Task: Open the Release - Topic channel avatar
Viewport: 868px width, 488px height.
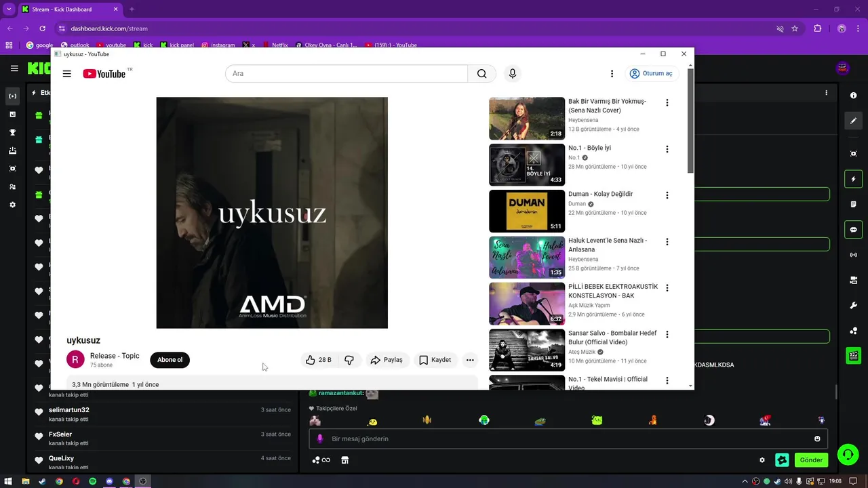Action: (75, 360)
